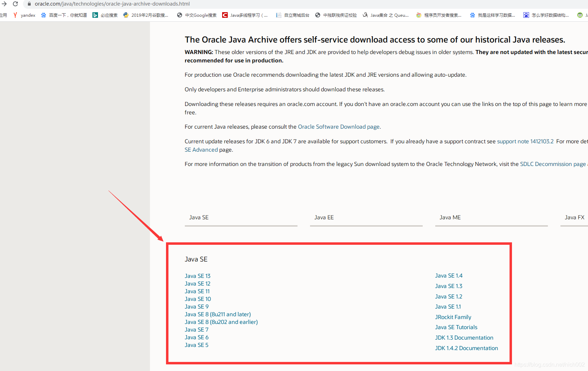Screen dimensions: 588x371
Task: Open the 2019年2月谷歌搜 bookmark
Action: pos(146,15)
